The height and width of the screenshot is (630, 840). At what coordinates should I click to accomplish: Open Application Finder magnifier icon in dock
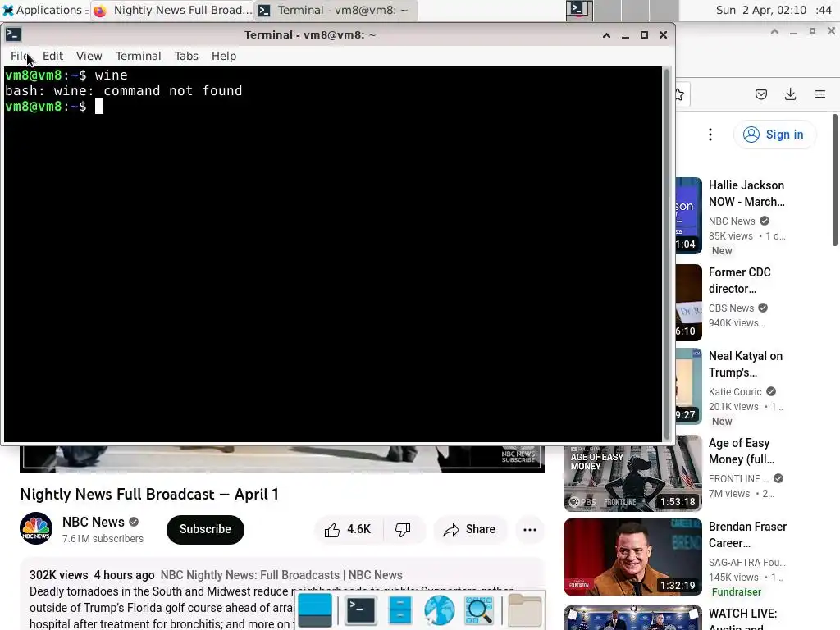pyautogui.click(x=479, y=610)
